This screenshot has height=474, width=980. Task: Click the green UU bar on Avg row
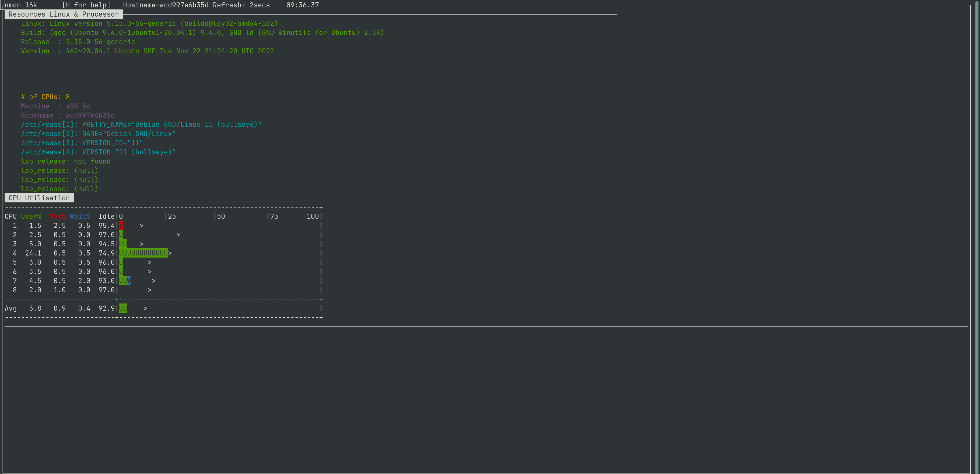(x=123, y=309)
